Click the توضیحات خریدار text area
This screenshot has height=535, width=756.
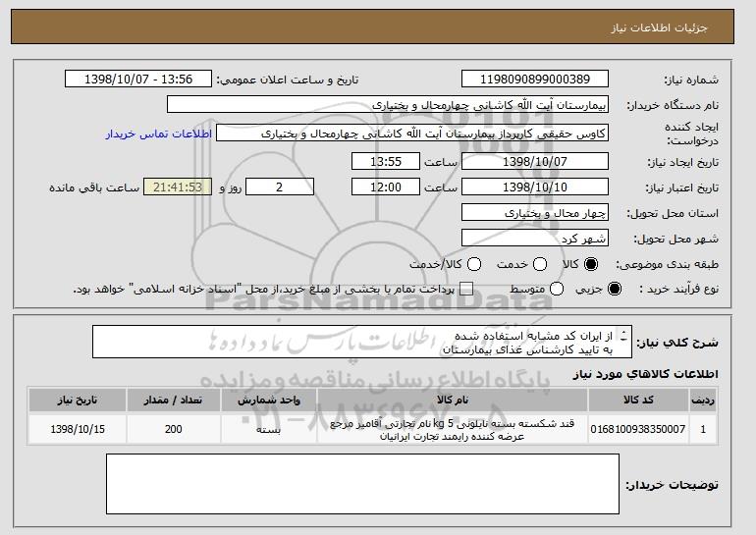click(362, 484)
